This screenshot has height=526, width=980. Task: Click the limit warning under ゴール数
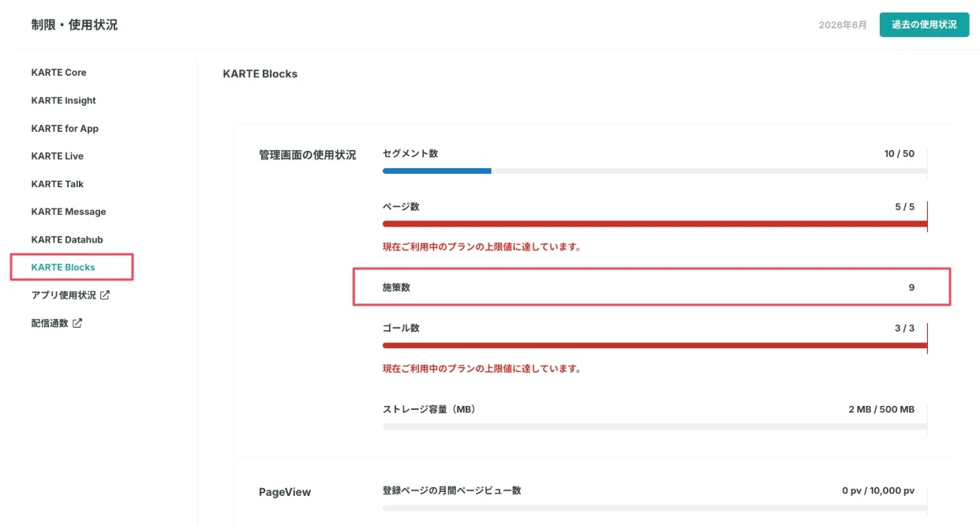(482, 369)
